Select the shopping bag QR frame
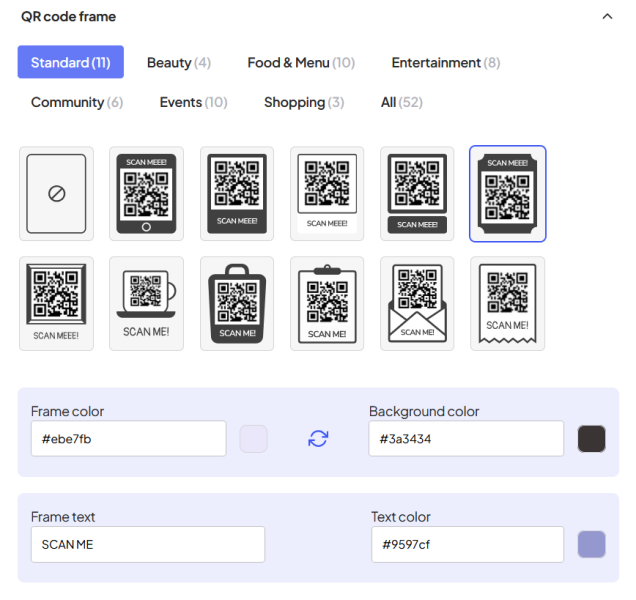 237,303
